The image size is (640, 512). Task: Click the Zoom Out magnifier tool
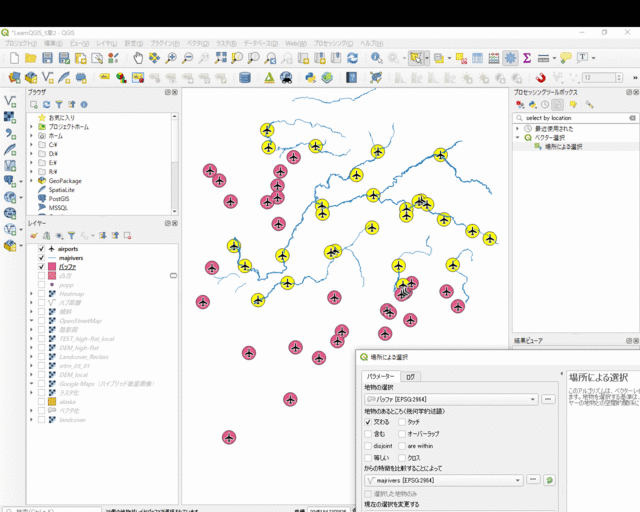click(x=187, y=58)
